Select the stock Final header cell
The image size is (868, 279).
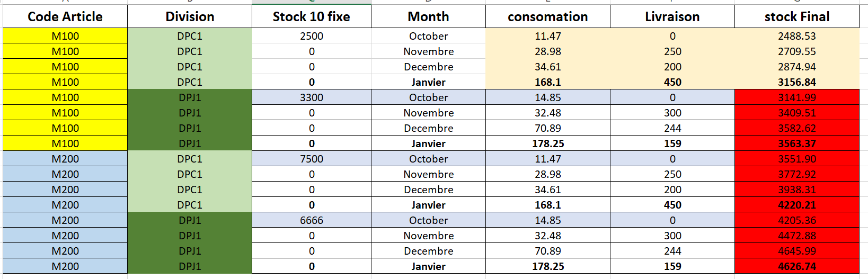[796, 17]
